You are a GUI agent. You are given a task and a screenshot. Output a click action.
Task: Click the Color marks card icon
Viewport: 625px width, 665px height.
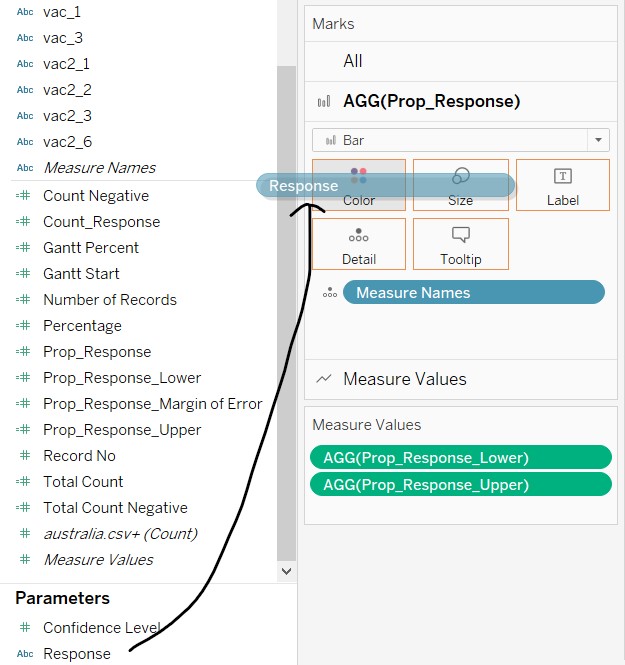(x=359, y=177)
